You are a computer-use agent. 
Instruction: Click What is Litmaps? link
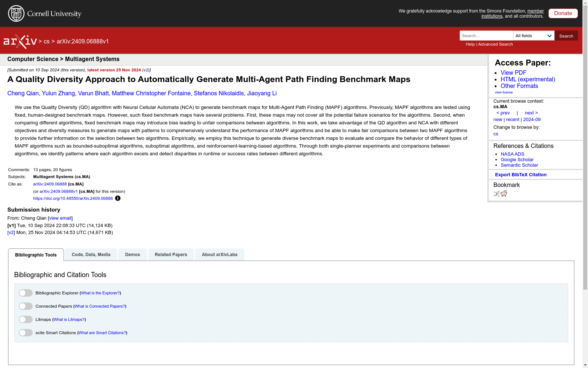(x=69, y=319)
